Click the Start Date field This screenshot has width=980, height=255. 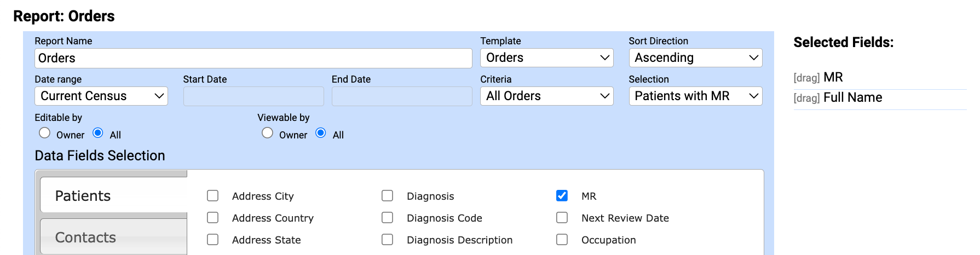pyautogui.click(x=253, y=96)
